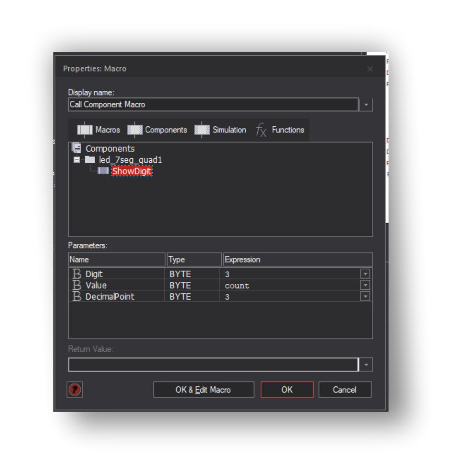Click the Digit parameter name

click(94, 274)
